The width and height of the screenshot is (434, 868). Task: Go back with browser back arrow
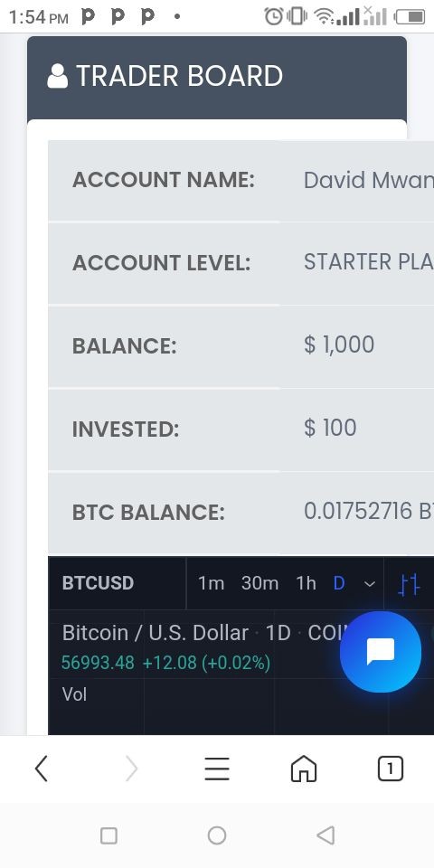click(x=41, y=769)
